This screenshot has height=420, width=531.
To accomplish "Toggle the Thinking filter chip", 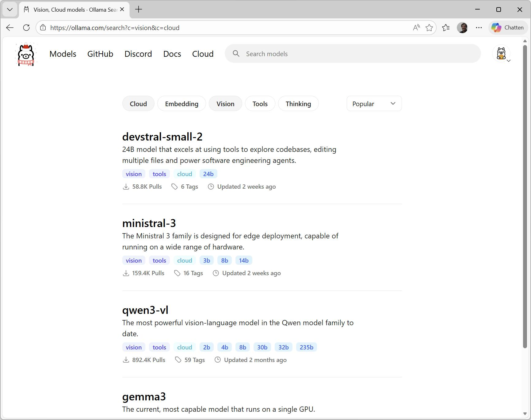I will click(298, 104).
